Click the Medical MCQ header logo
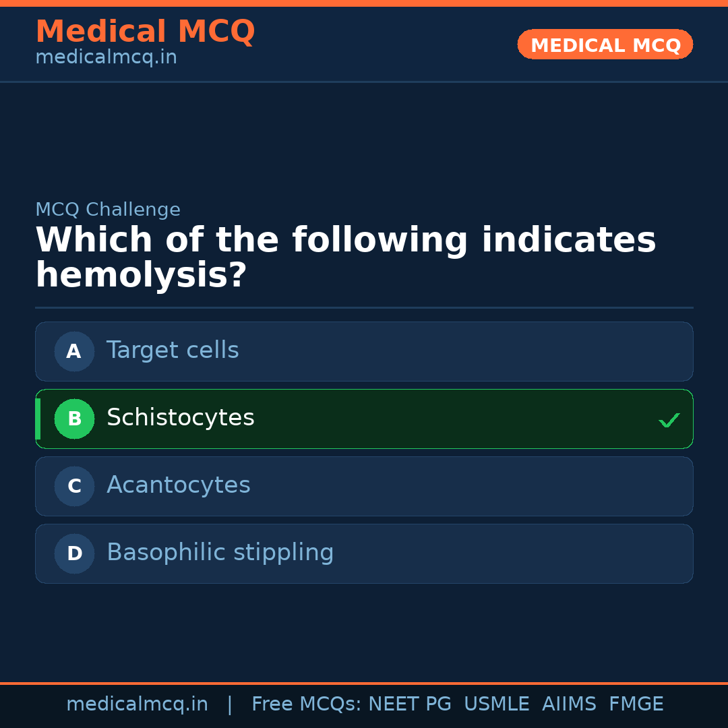 point(145,31)
